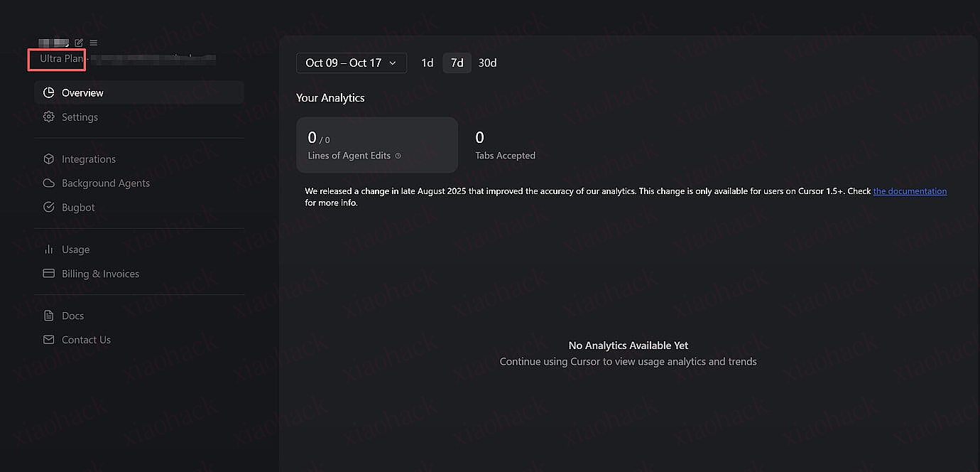Click the Settings gear icon in sidebar
Screen dimensions: 980x472
49,117
